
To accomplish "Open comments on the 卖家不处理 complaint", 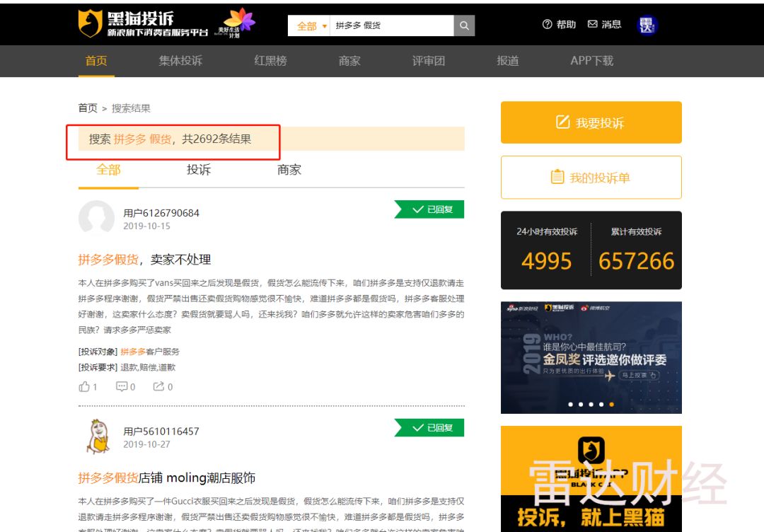I will point(125,387).
